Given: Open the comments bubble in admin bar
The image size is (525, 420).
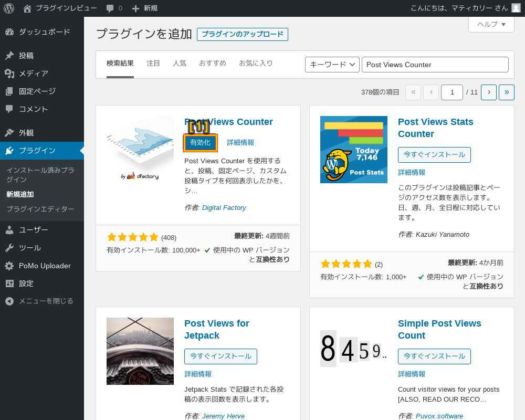Looking at the screenshot, I should pos(110,8).
